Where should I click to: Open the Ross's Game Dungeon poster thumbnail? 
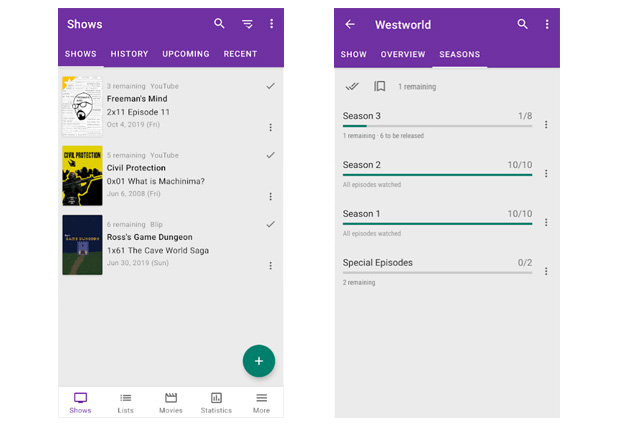click(x=82, y=245)
